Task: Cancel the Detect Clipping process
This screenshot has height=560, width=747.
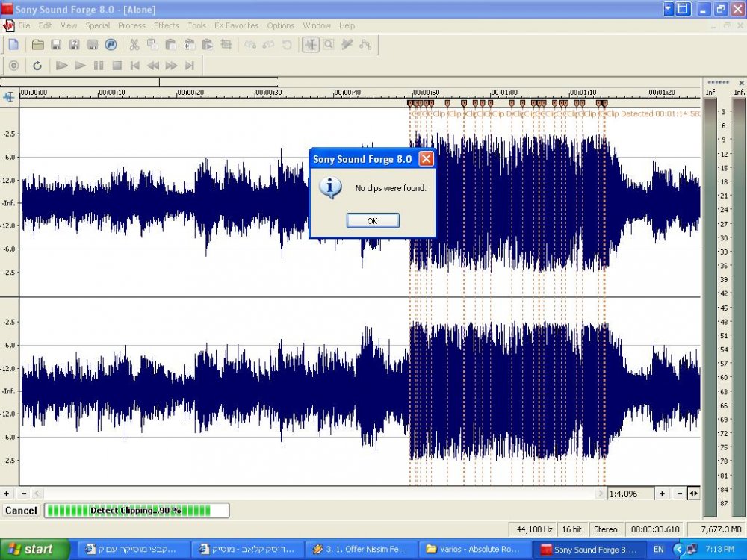Action: (20, 511)
